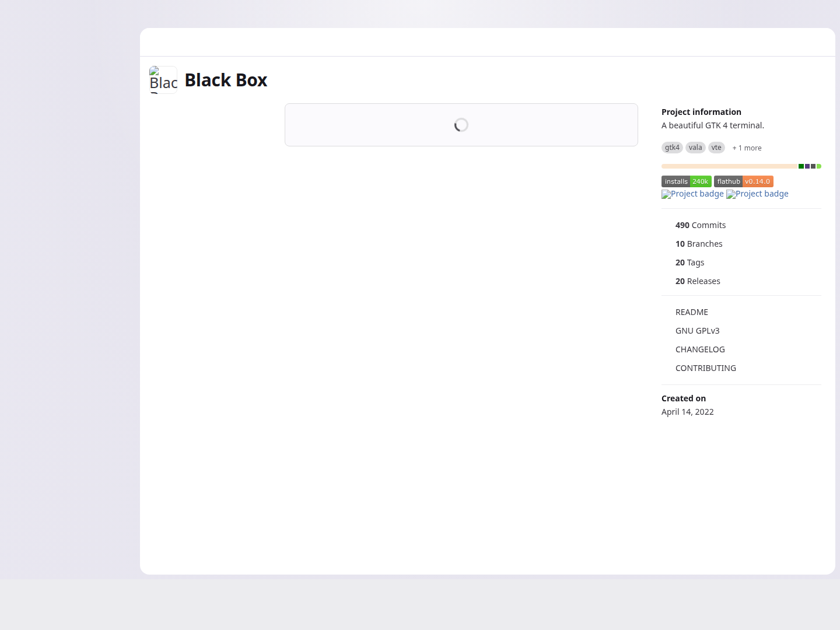Click the 'Created on' label
This screenshot has width=840, height=630.
pos(684,398)
